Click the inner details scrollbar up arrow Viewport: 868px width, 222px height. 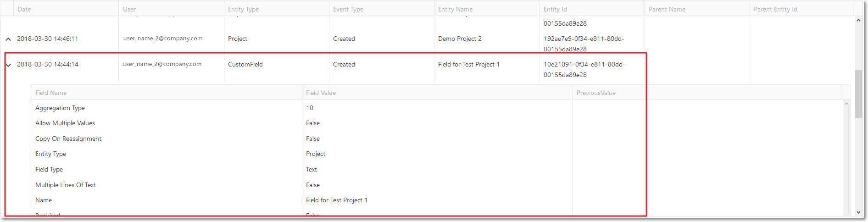pyautogui.click(x=846, y=104)
